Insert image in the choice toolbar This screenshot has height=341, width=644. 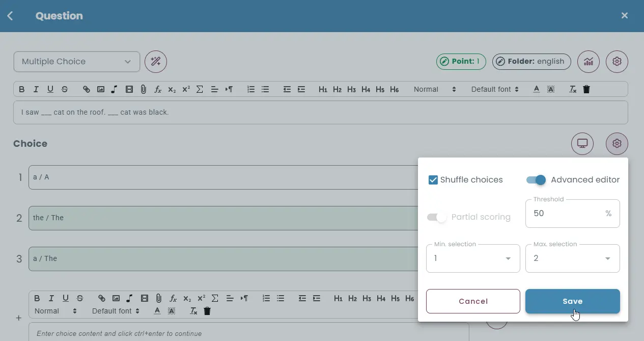click(116, 298)
